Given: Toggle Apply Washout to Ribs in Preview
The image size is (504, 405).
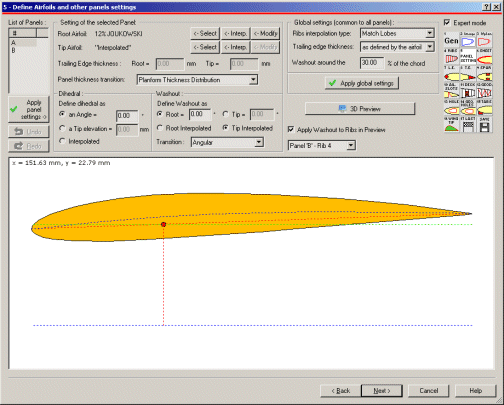Looking at the screenshot, I should coord(291,129).
